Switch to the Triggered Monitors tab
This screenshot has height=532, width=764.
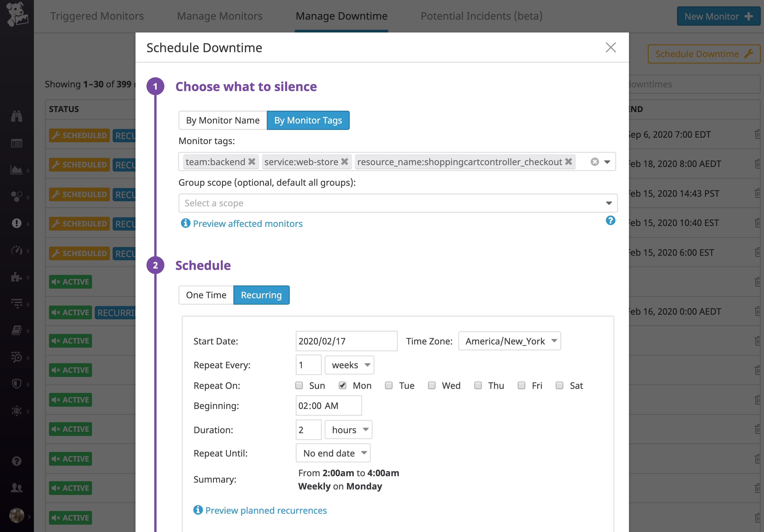coord(97,16)
